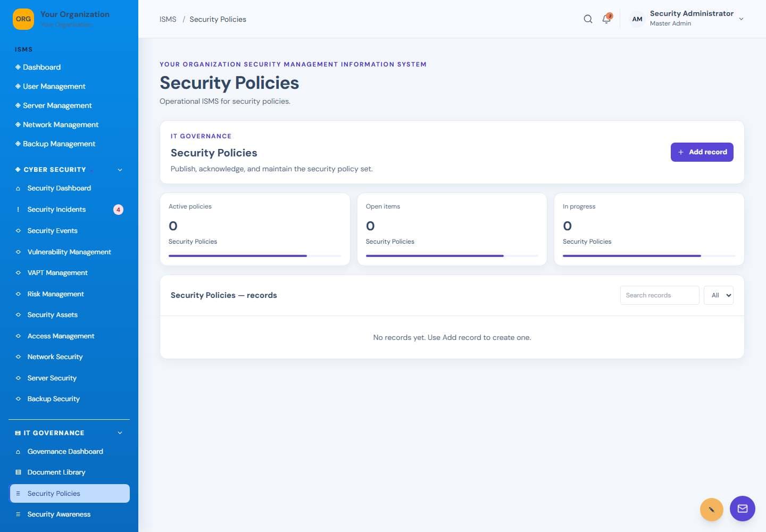
Task: Click the Security Dashboard home icon
Action: pyautogui.click(x=18, y=188)
